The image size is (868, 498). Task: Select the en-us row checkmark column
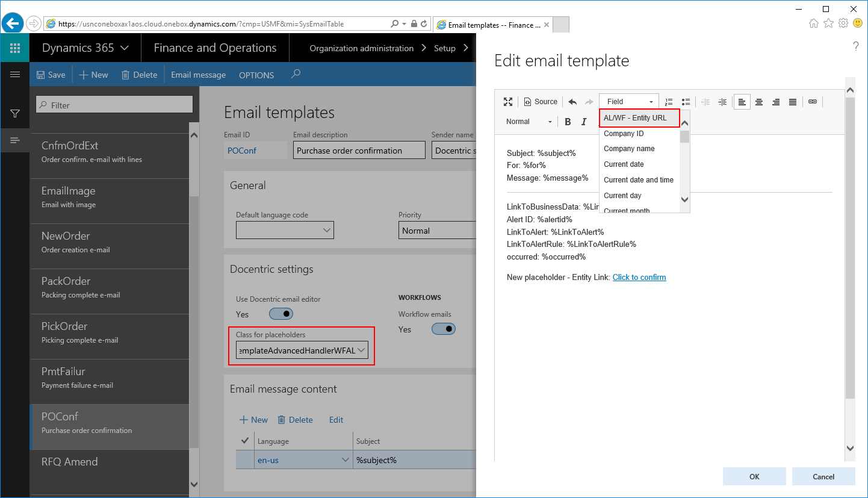point(244,460)
